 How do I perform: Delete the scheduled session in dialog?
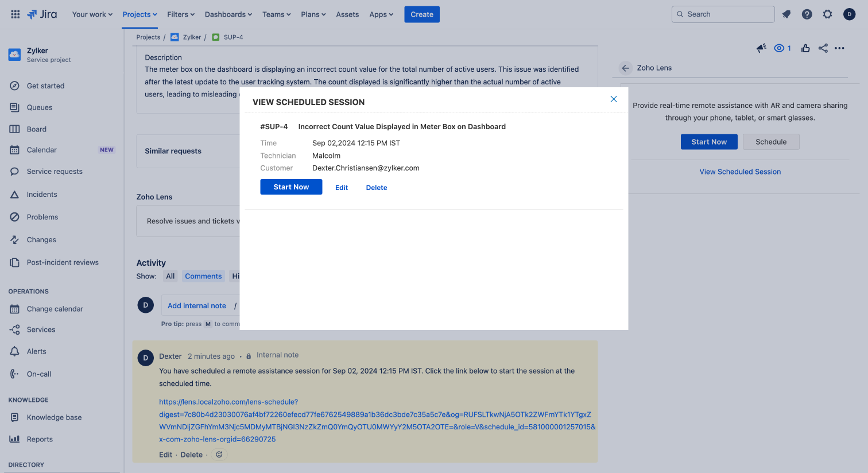click(377, 188)
